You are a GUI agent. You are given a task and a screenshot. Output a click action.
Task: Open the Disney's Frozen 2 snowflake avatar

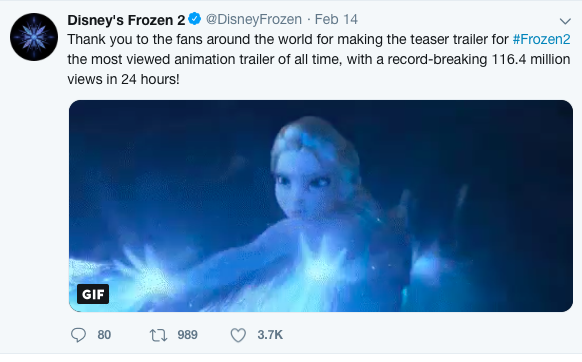[x=34, y=37]
